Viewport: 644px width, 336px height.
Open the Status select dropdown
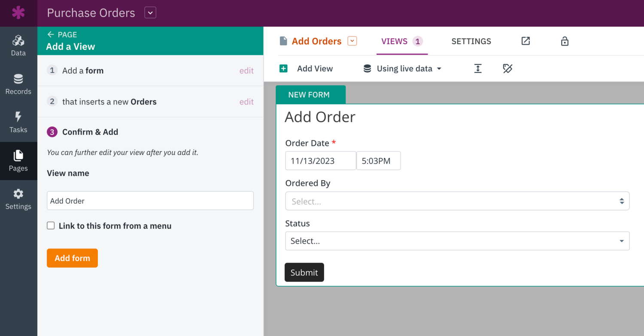(456, 241)
